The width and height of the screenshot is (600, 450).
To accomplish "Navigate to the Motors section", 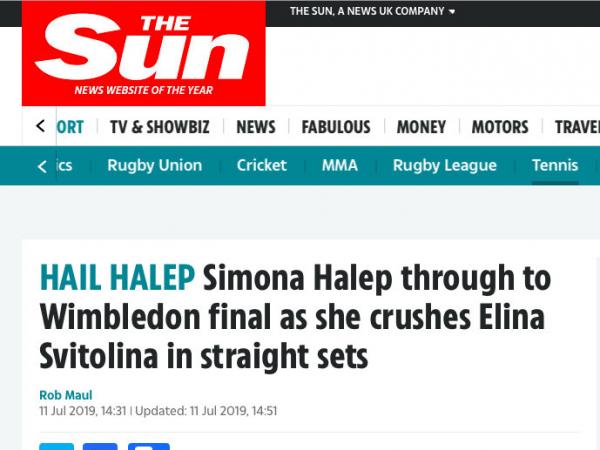I will [500, 127].
